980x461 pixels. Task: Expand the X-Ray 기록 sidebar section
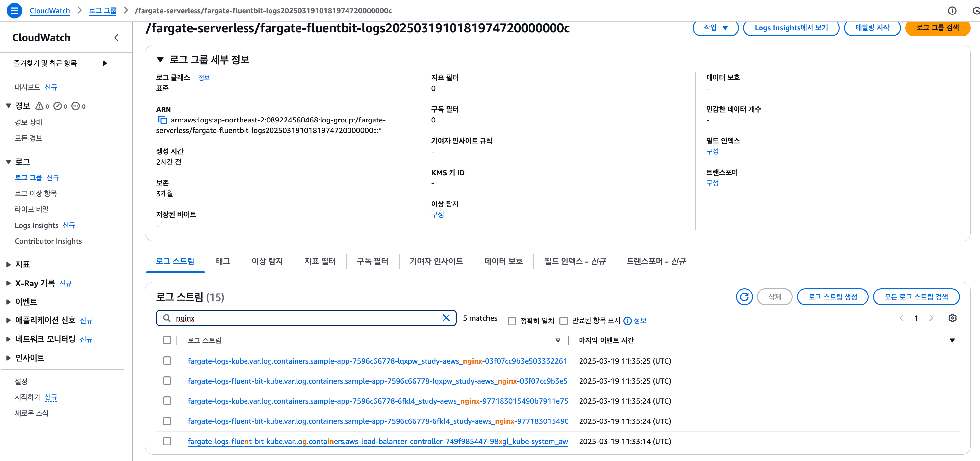(x=8, y=283)
